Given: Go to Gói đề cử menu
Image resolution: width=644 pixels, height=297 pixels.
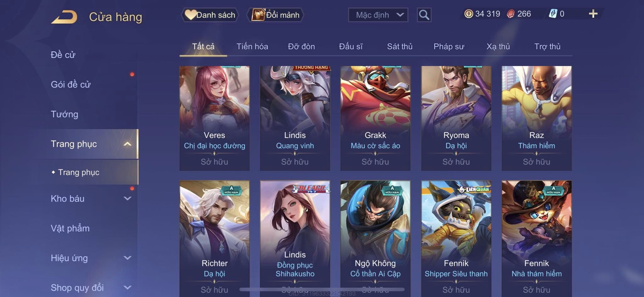Looking at the screenshot, I should (71, 84).
